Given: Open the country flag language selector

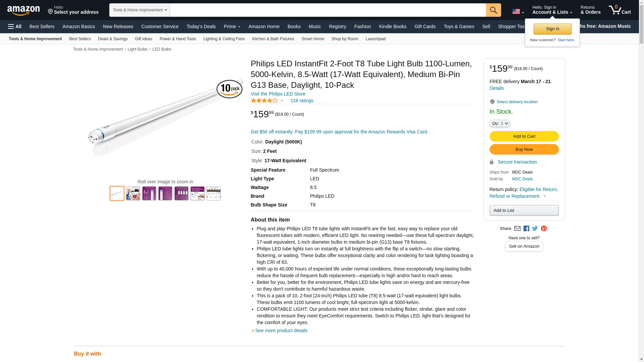Looking at the screenshot, I should 518,11.
